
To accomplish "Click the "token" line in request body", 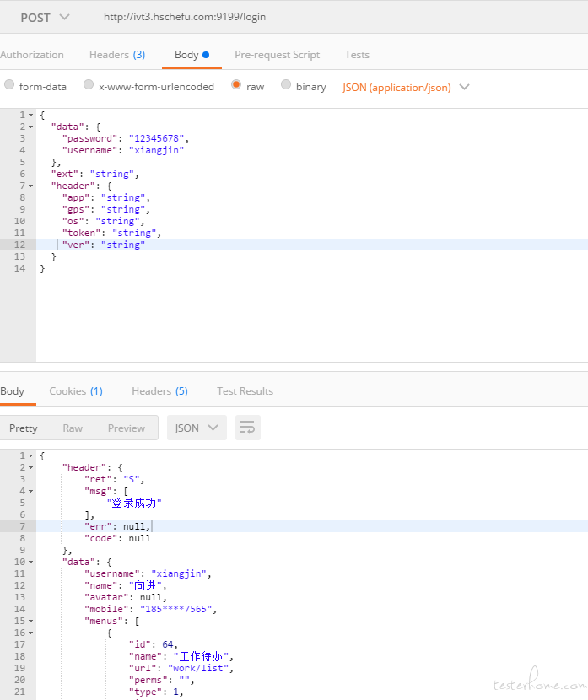I will point(111,233).
